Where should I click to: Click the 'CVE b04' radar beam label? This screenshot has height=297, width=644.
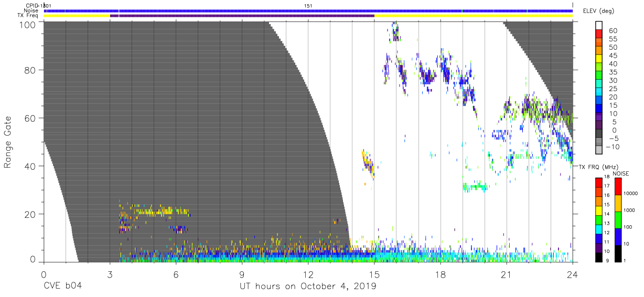pos(63,286)
